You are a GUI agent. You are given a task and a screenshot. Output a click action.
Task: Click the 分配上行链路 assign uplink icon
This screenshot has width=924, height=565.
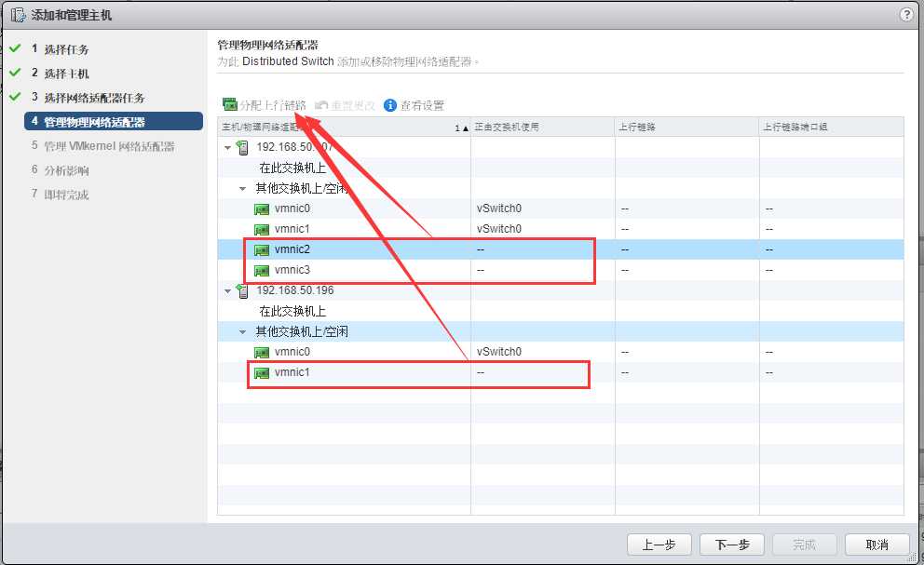pyautogui.click(x=229, y=105)
